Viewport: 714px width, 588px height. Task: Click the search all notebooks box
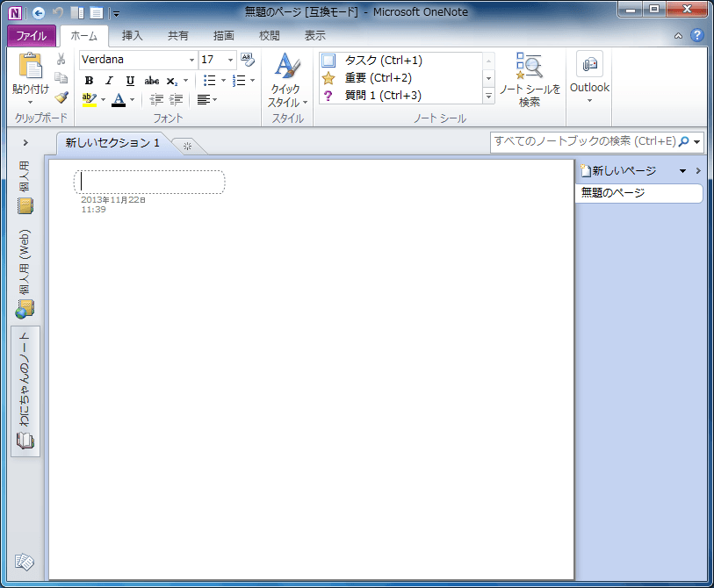[585, 141]
